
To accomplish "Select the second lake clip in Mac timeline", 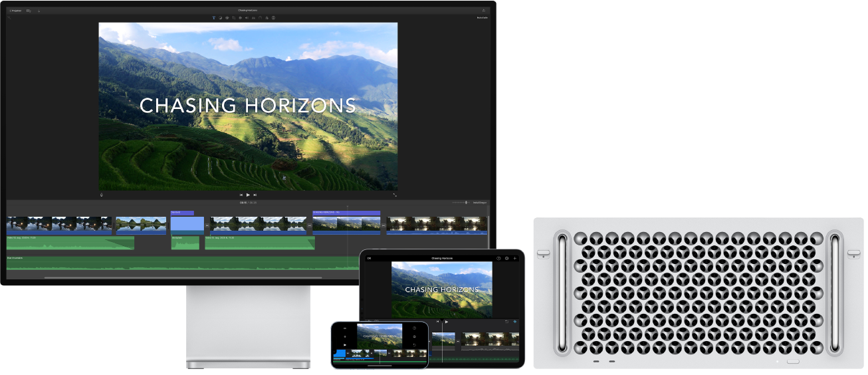I will (141, 225).
